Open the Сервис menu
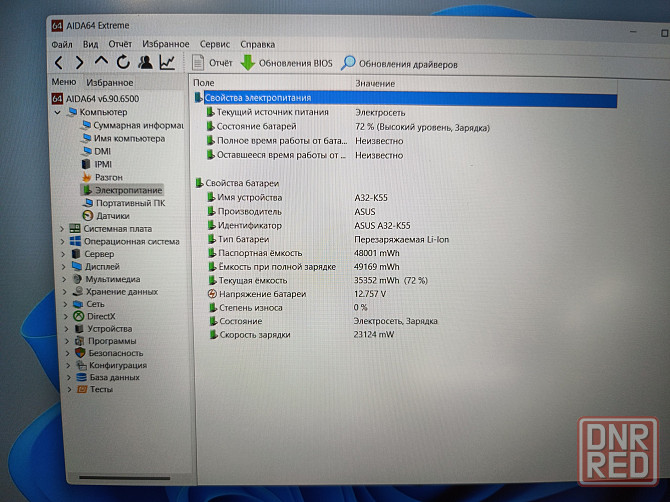Viewport: 670px width, 502px height. (x=214, y=44)
